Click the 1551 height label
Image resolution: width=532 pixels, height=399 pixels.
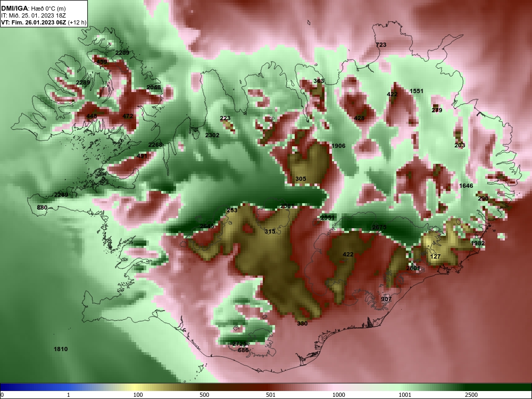click(417, 91)
